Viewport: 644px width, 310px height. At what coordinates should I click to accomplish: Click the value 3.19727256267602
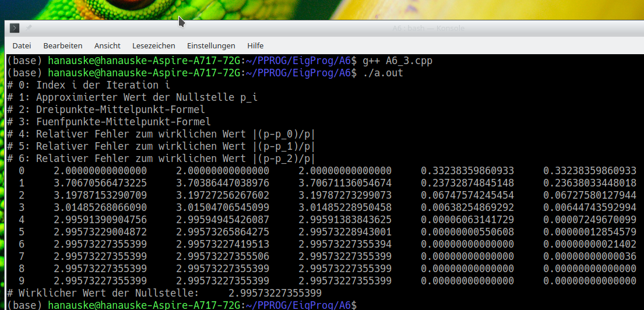point(223,195)
